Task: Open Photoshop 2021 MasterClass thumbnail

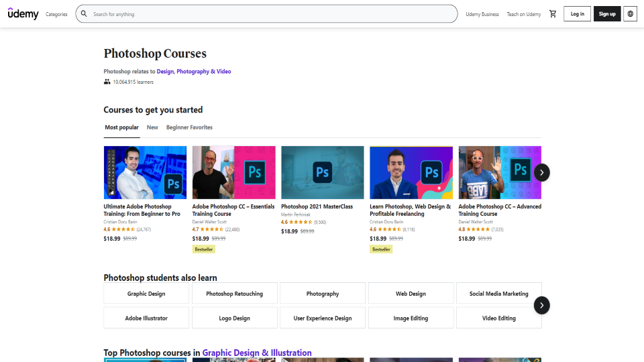Action: point(323,172)
